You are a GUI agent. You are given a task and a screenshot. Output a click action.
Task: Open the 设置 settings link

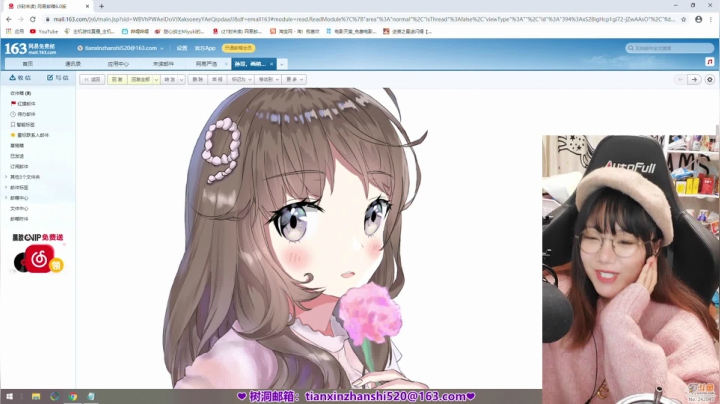pos(182,48)
